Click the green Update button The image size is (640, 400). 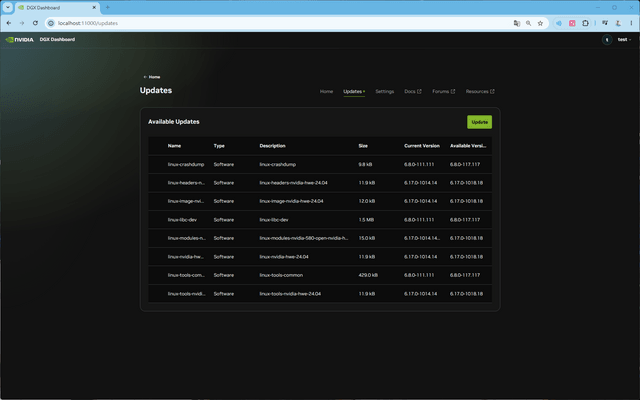(x=479, y=122)
